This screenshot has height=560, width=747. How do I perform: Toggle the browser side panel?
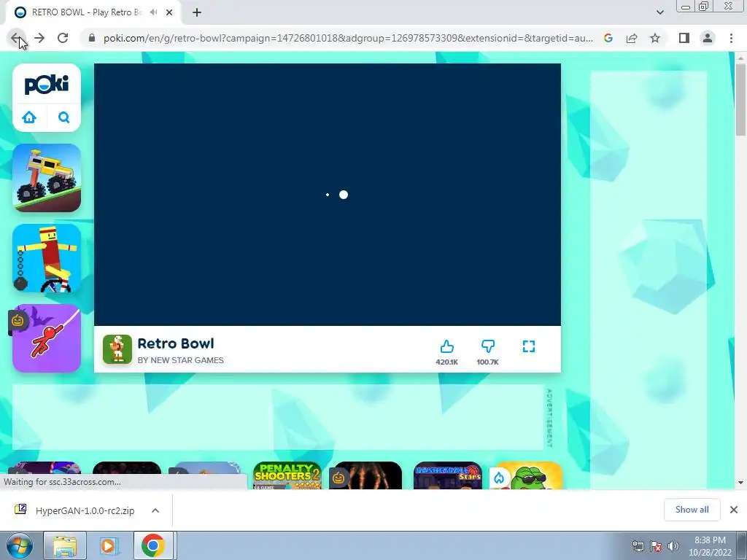(x=684, y=38)
